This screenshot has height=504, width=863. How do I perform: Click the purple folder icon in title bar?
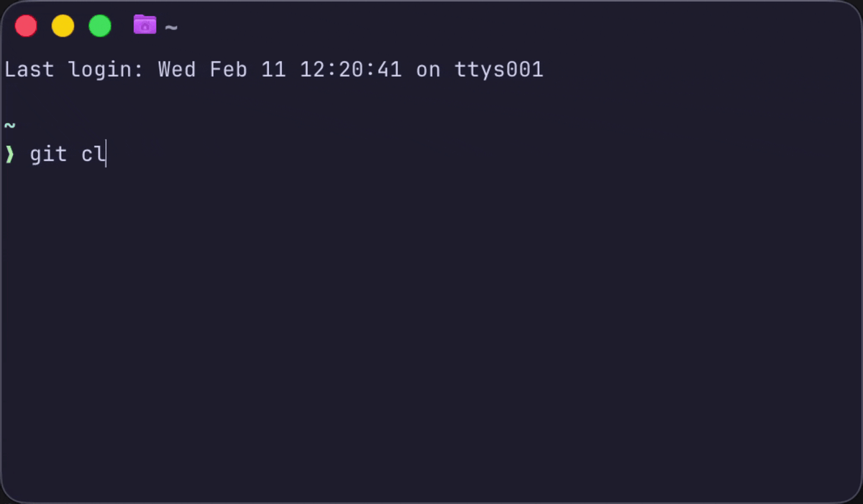pyautogui.click(x=145, y=25)
